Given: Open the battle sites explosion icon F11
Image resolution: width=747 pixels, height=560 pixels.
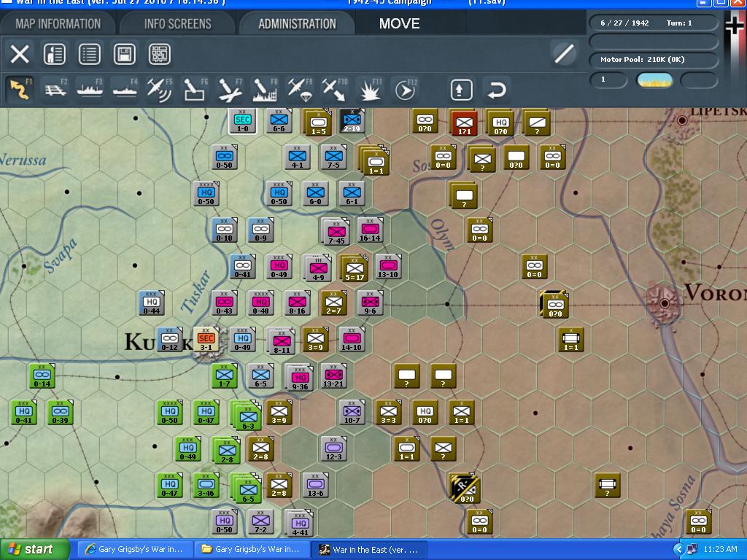Looking at the screenshot, I should pos(370,90).
